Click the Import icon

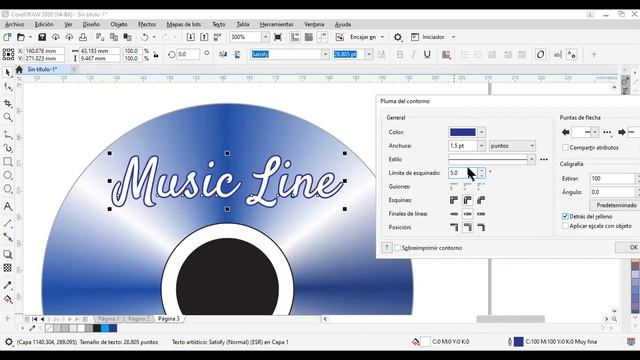(191, 37)
